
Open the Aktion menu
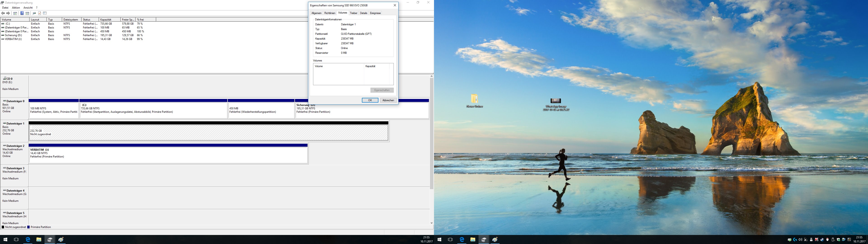point(16,7)
